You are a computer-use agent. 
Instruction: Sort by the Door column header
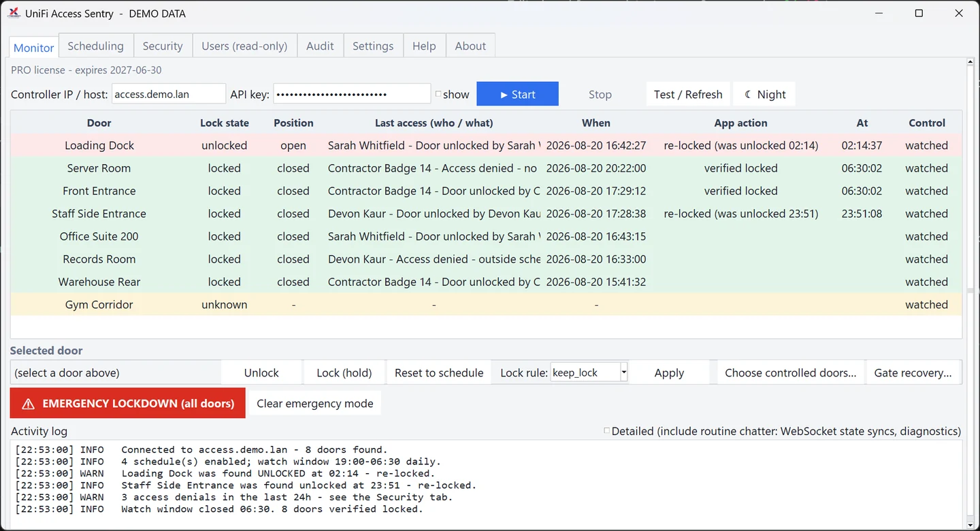point(99,123)
